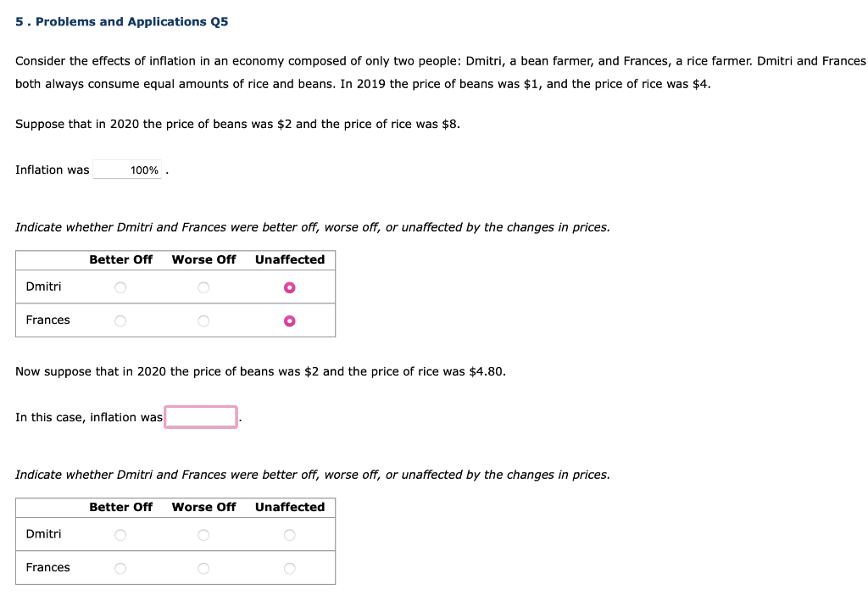Viewport: 868px width, 601px height.
Task: Select Worse Off for Frances in the first table
Action: tap(203, 320)
